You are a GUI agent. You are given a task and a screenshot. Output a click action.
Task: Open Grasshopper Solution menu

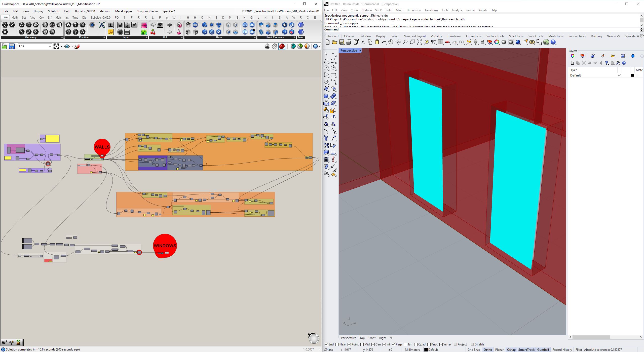(53, 11)
